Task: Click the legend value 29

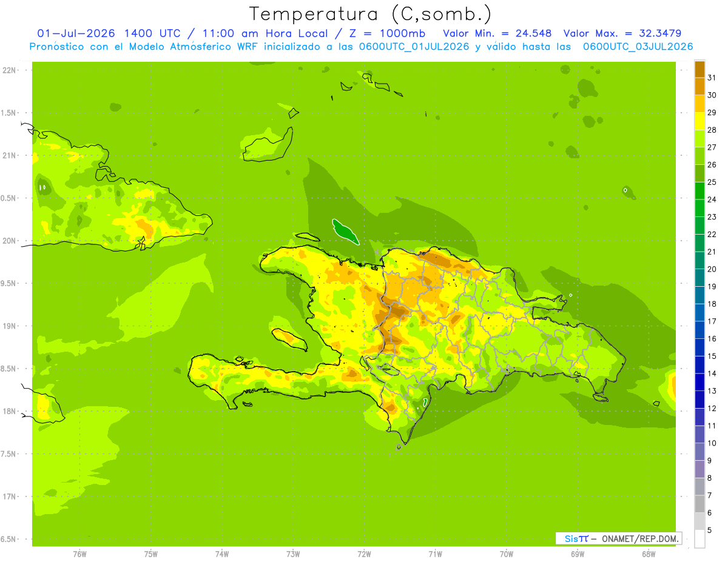Action: pos(712,113)
